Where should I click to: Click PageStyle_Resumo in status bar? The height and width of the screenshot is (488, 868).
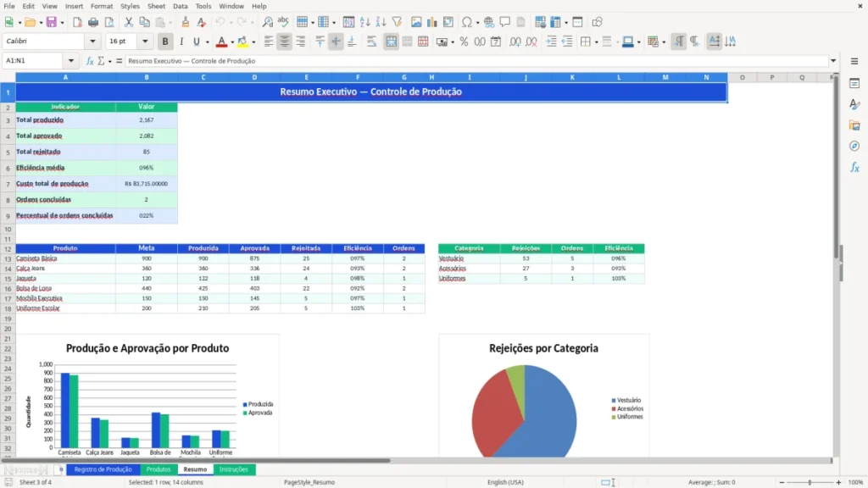[309, 482]
